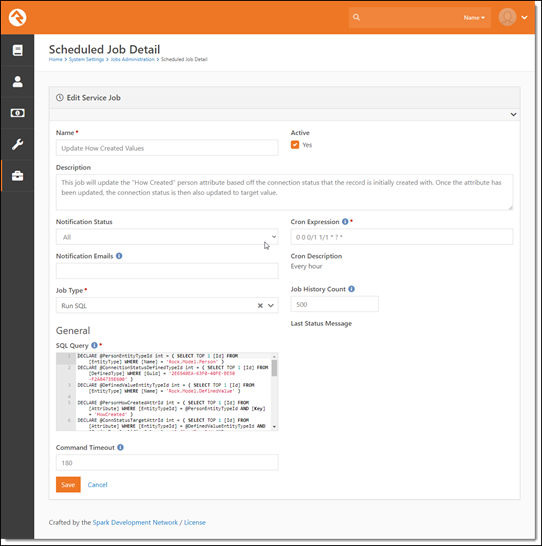Image resolution: width=542 pixels, height=546 pixels.
Task: Click Job History Count info icon
Action: [x=352, y=289]
